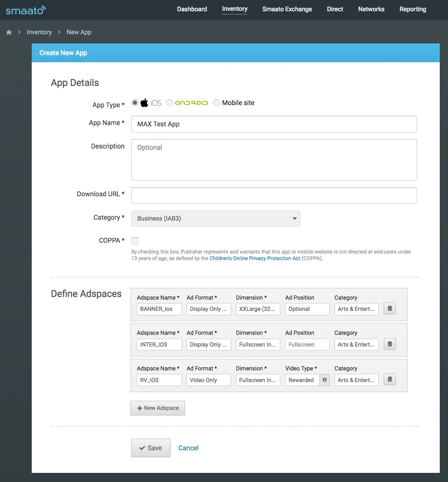Viewport: 448px width, 482px height.
Task: Click inside the Download URL field
Action: pyautogui.click(x=274, y=195)
